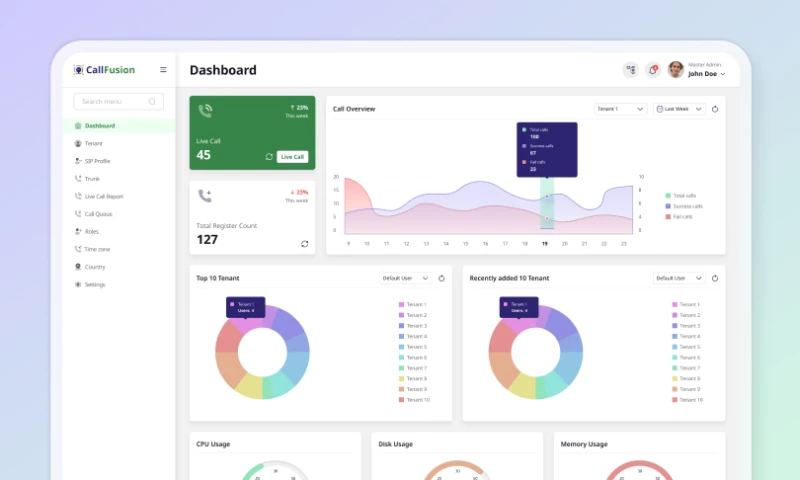
Task: Open Default User dropdown in Top 10 Tenant
Action: point(405,278)
